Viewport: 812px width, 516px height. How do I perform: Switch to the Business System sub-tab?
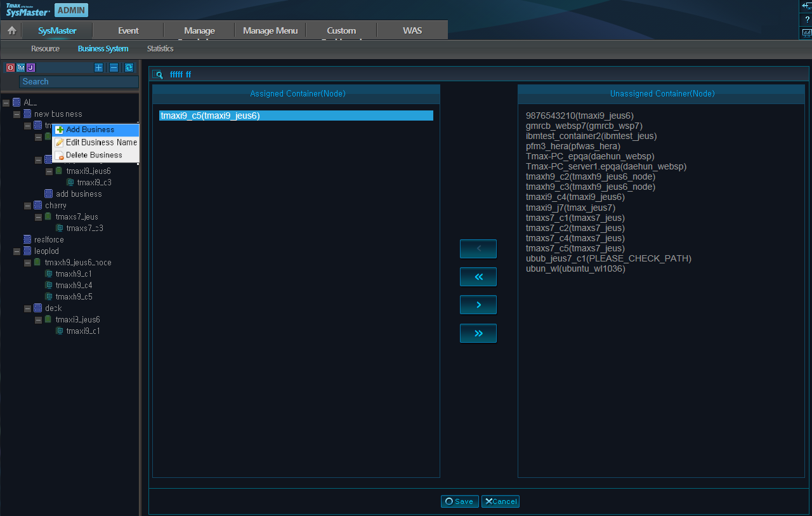pos(103,49)
